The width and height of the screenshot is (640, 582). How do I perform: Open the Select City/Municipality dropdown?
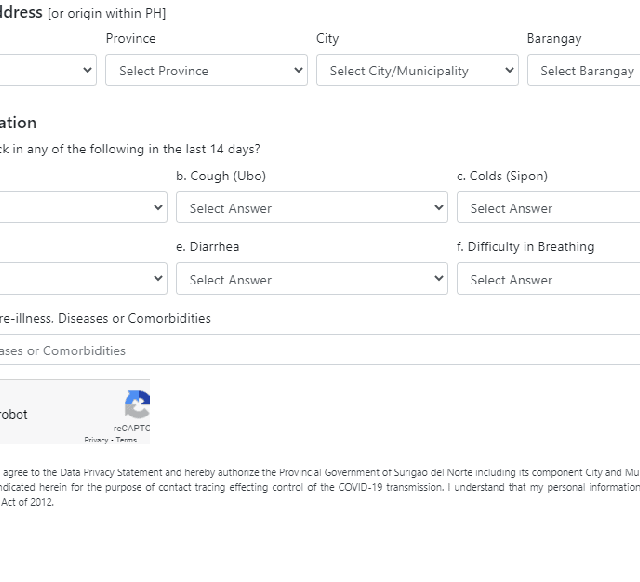pos(417,71)
